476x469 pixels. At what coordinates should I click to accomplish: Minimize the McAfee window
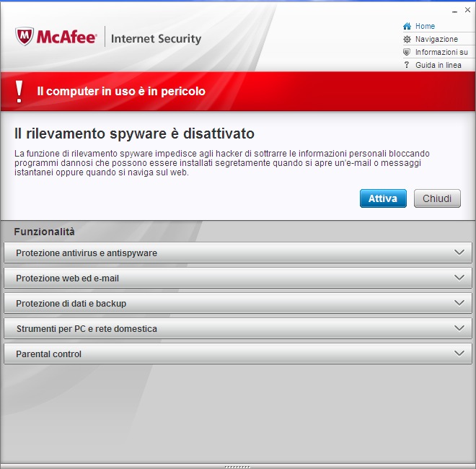click(x=454, y=12)
